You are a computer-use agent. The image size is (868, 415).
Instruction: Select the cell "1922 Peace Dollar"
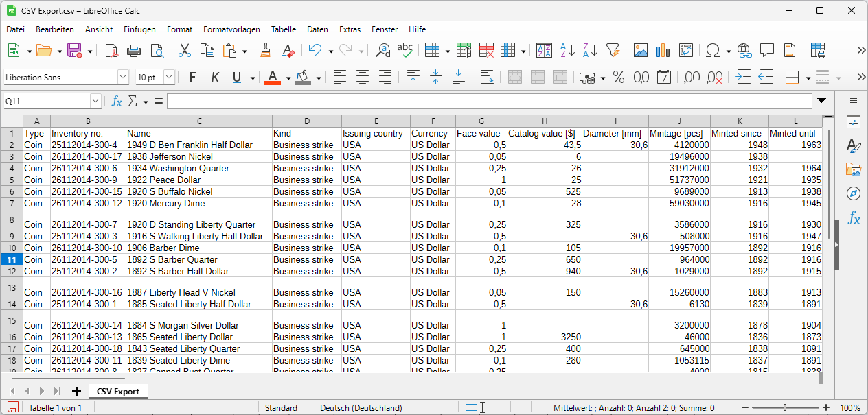(199, 180)
